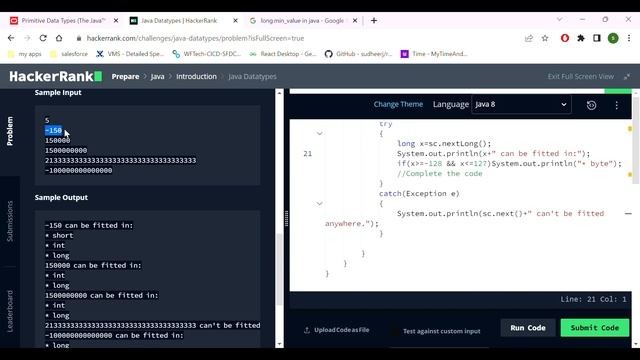Click the panel splitter handle

coord(287,218)
